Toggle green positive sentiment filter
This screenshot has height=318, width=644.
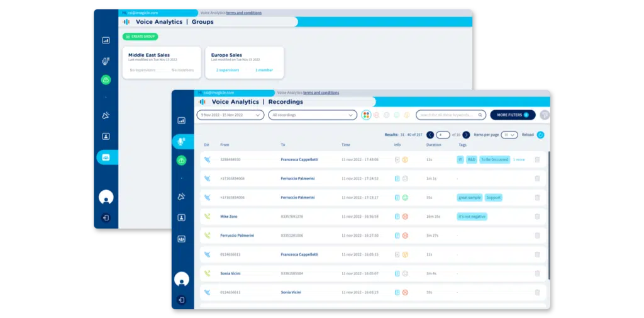pyautogui.click(x=396, y=115)
